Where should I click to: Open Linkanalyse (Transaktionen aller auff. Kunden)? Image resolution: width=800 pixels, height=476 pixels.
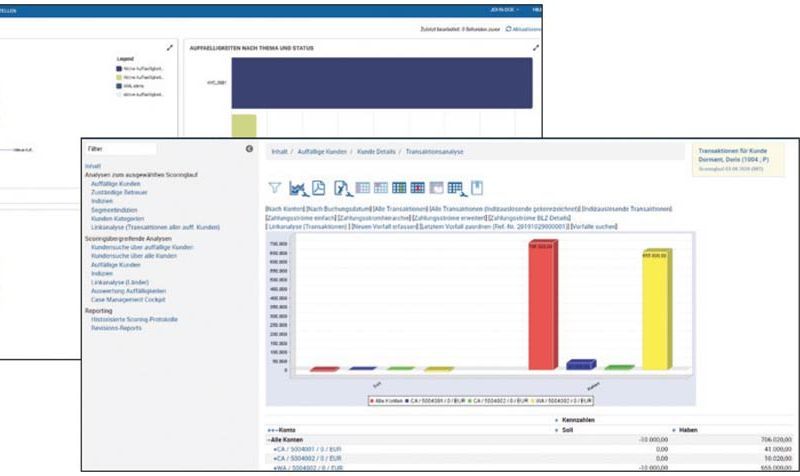click(x=156, y=227)
